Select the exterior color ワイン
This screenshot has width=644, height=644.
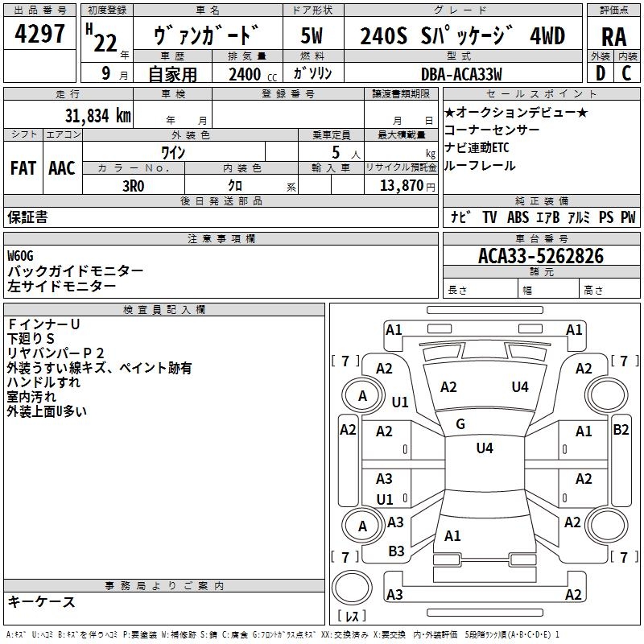pyautogui.click(x=173, y=153)
